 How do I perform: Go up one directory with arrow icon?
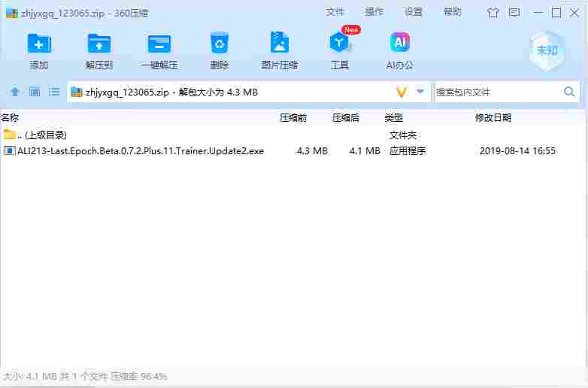click(15, 92)
